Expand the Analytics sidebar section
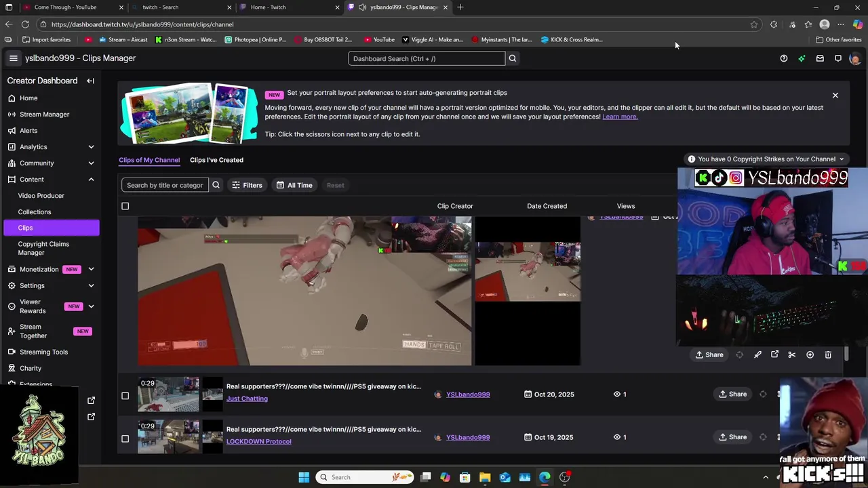868x488 pixels. (x=91, y=147)
